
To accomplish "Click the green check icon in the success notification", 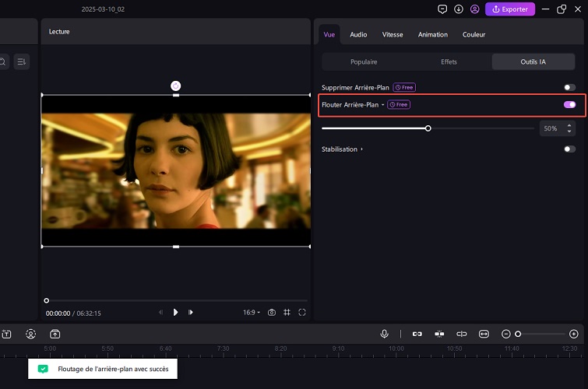I will tap(43, 369).
